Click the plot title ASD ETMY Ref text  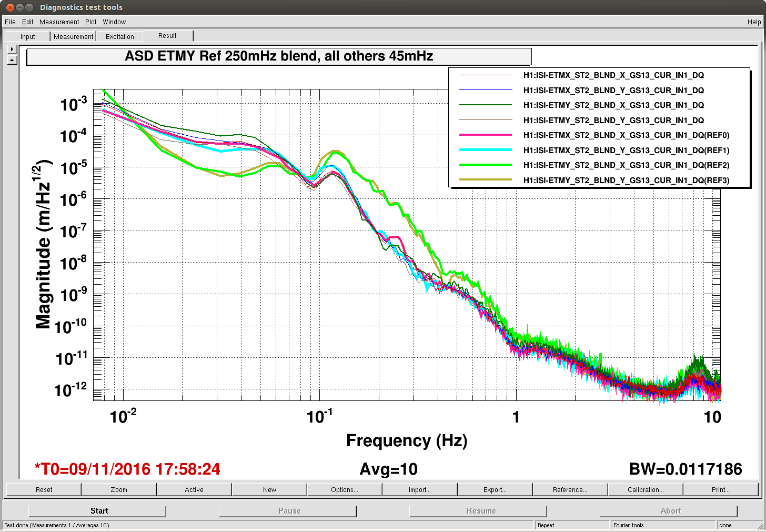pos(279,56)
